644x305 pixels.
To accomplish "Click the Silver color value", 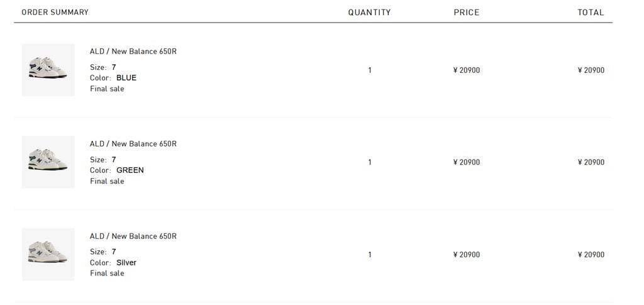I will [126, 263].
